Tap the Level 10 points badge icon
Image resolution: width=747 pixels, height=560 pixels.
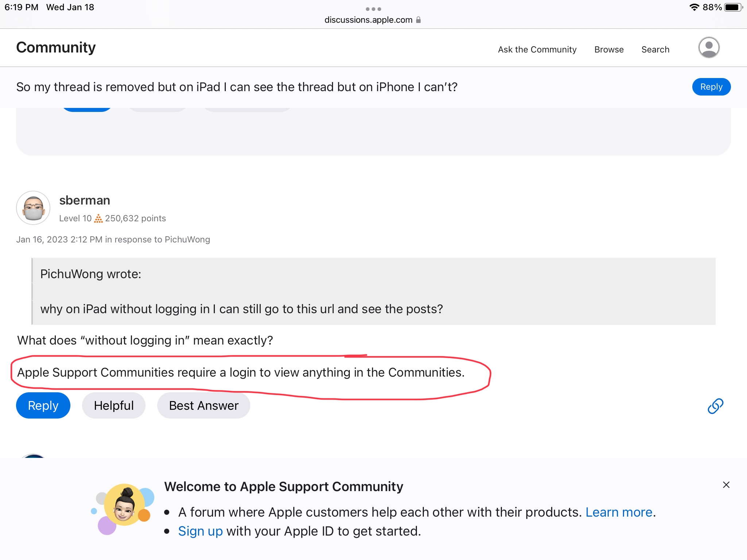[x=98, y=218]
